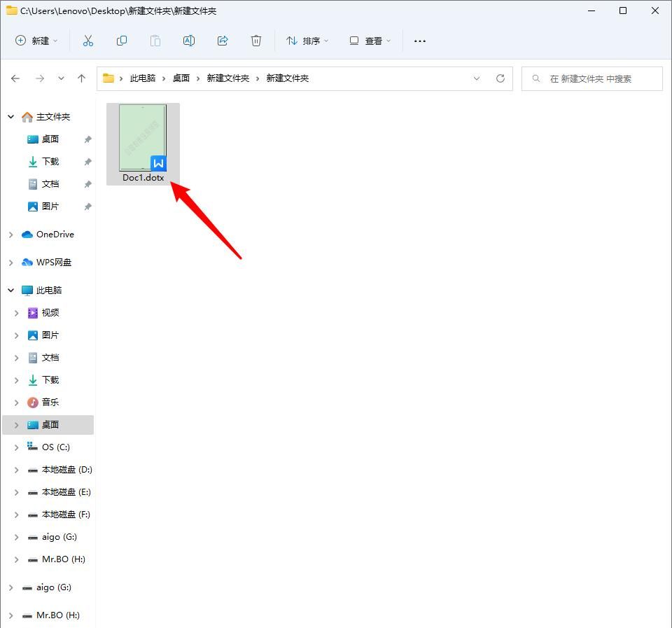The height and width of the screenshot is (628, 672).
Task: Select 桌面 in the breadcrumb path
Action: coord(181,78)
